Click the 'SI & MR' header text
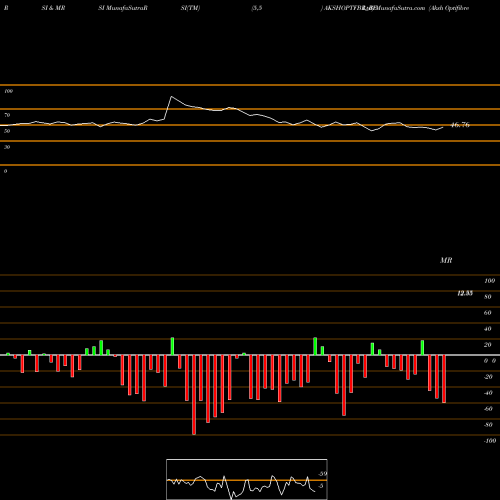 (x=53, y=8)
